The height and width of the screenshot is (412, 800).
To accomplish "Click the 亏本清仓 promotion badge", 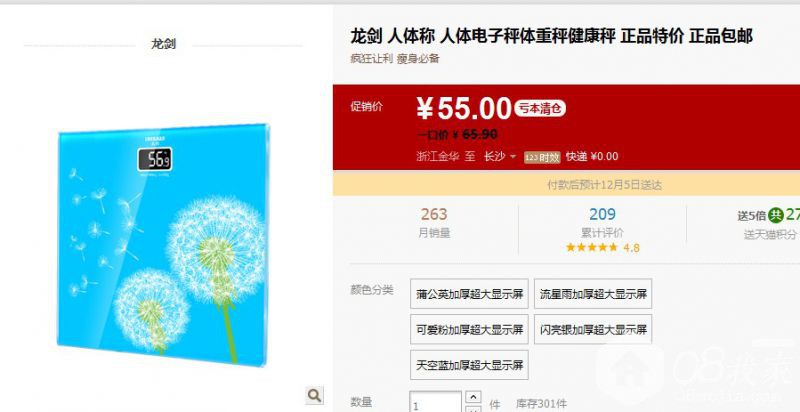I will pos(540,109).
